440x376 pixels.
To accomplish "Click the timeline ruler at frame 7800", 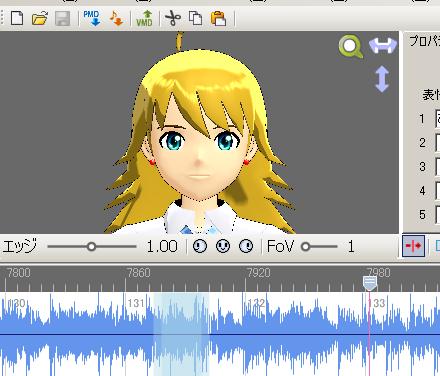I will pos(19,273).
